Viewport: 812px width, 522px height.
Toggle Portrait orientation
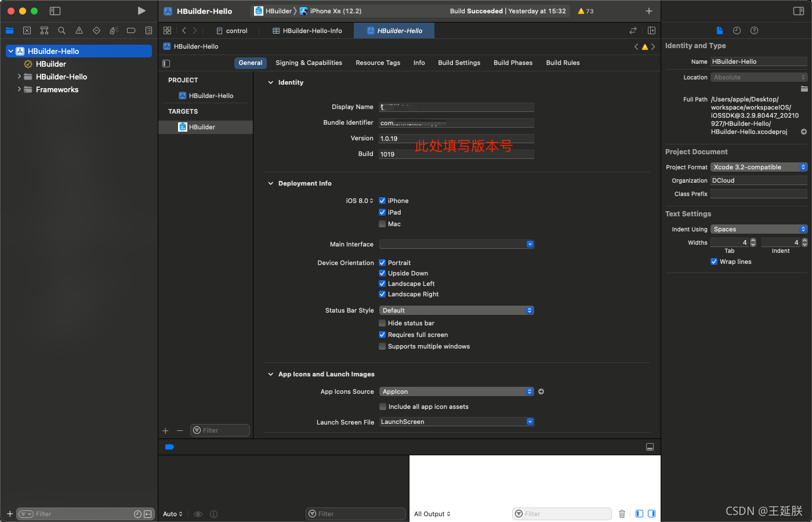[x=382, y=263]
